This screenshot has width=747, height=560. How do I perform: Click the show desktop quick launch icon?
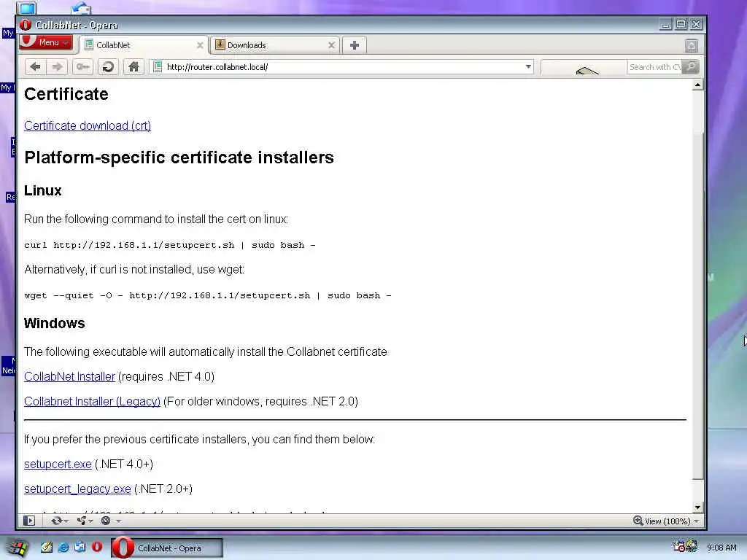pos(80,548)
